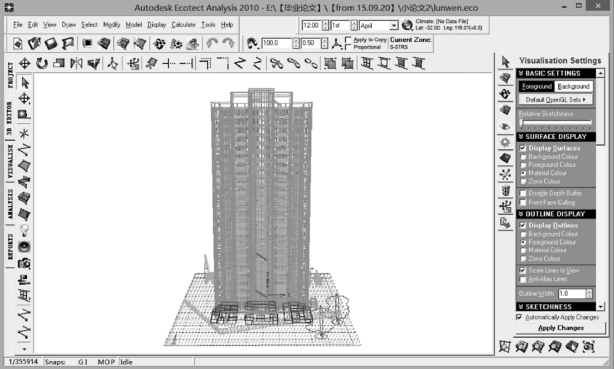614x369 pixels.
Task: Adjust the Relative Sketchiness slider
Action: click(555, 123)
